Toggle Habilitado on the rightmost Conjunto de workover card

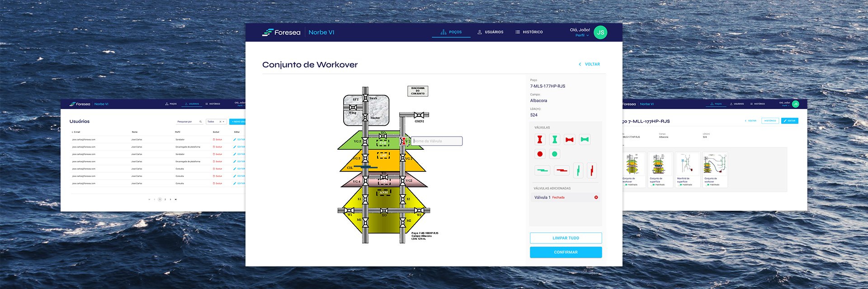[708, 185]
